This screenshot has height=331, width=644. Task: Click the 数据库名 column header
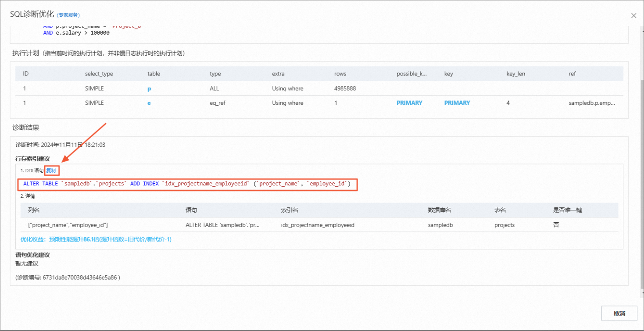[440, 210]
